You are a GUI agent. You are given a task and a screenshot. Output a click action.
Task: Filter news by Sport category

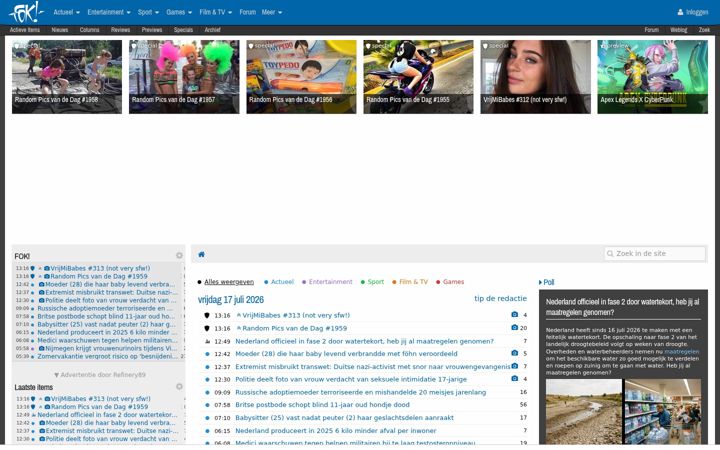coord(375,282)
